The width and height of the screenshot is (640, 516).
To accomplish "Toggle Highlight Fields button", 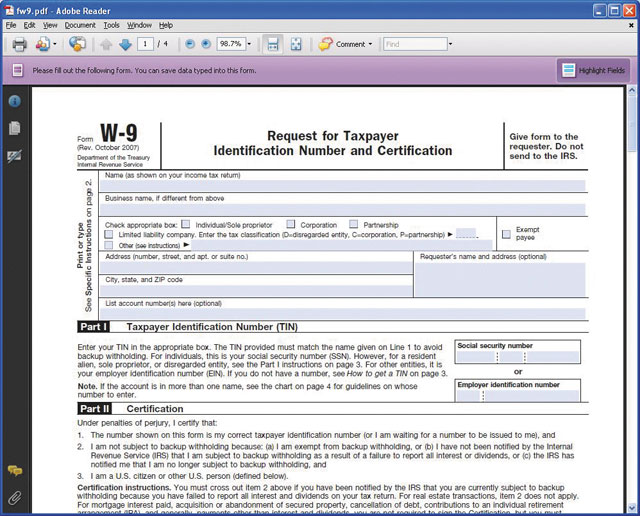I will [x=593, y=70].
